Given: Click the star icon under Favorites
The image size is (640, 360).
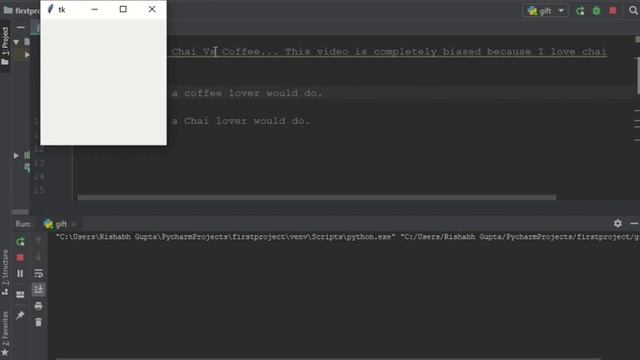Looking at the screenshot, I should [5, 352].
